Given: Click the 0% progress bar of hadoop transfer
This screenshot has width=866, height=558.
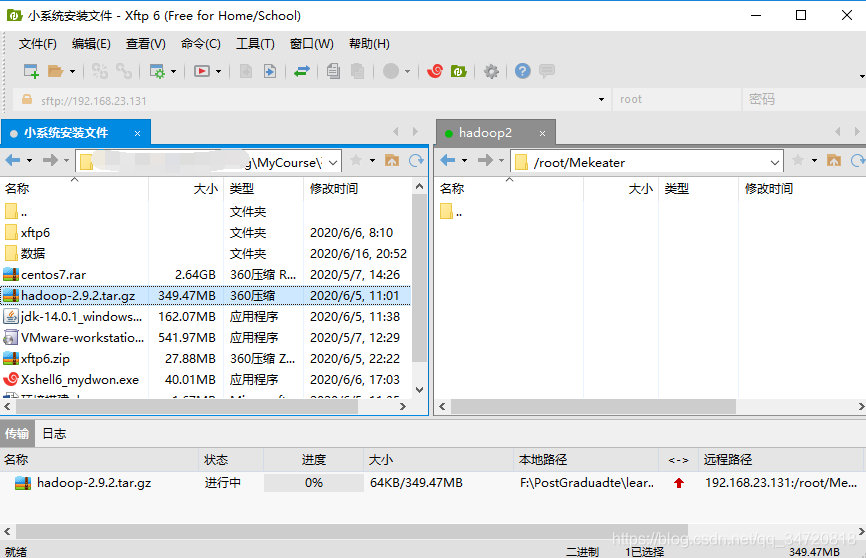Looking at the screenshot, I should point(314,483).
